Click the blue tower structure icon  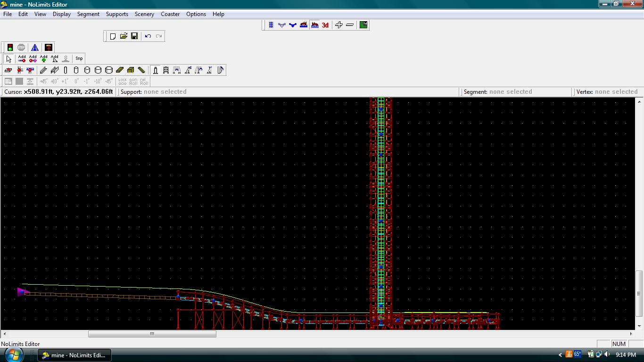(35, 48)
